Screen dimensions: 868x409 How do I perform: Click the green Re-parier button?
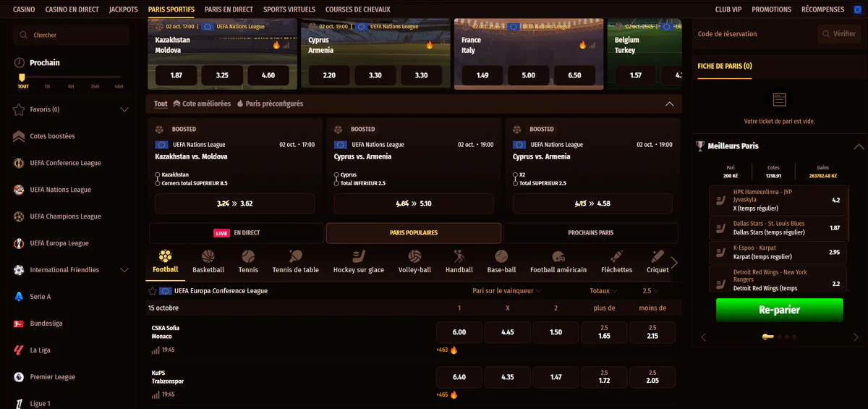[779, 310]
